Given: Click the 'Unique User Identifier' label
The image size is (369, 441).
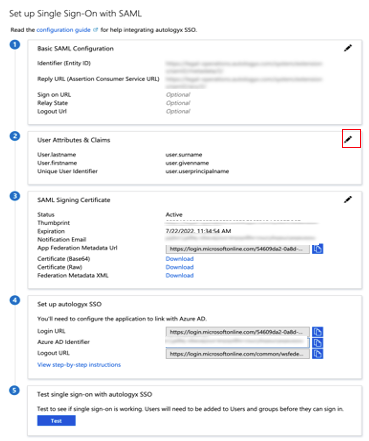Looking at the screenshot, I should click(67, 171).
